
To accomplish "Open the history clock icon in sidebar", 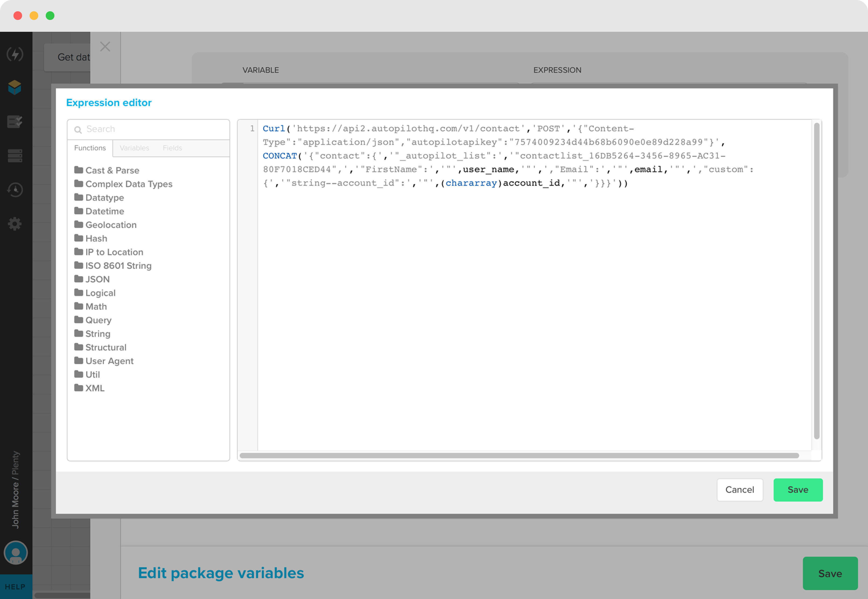I will pyautogui.click(x=15, y=190).
